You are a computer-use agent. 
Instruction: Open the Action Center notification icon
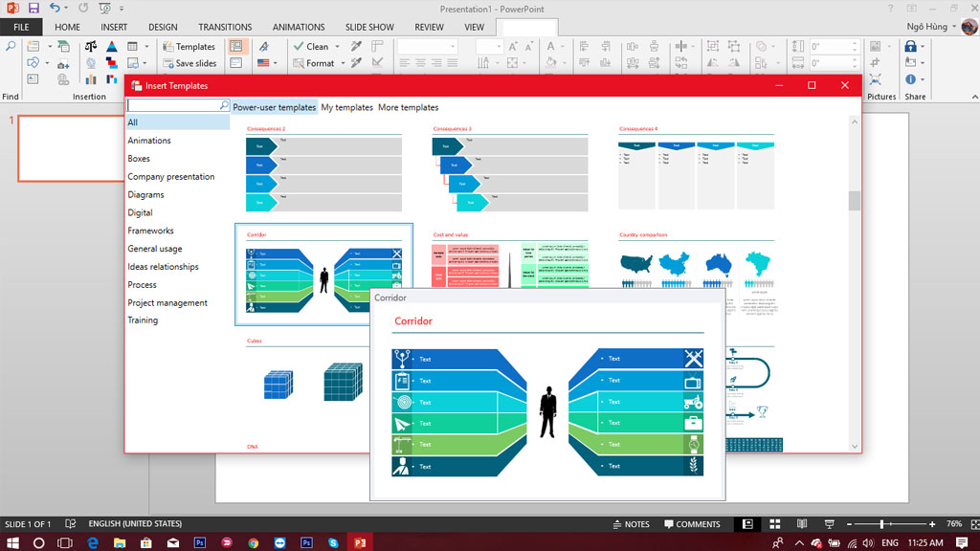962,542
